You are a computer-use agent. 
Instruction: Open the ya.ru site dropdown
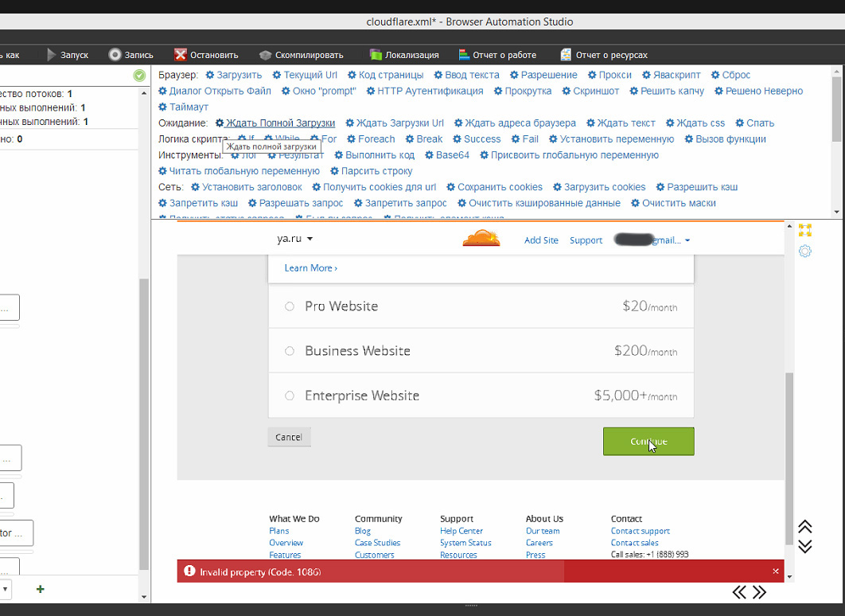click(294, 239)
